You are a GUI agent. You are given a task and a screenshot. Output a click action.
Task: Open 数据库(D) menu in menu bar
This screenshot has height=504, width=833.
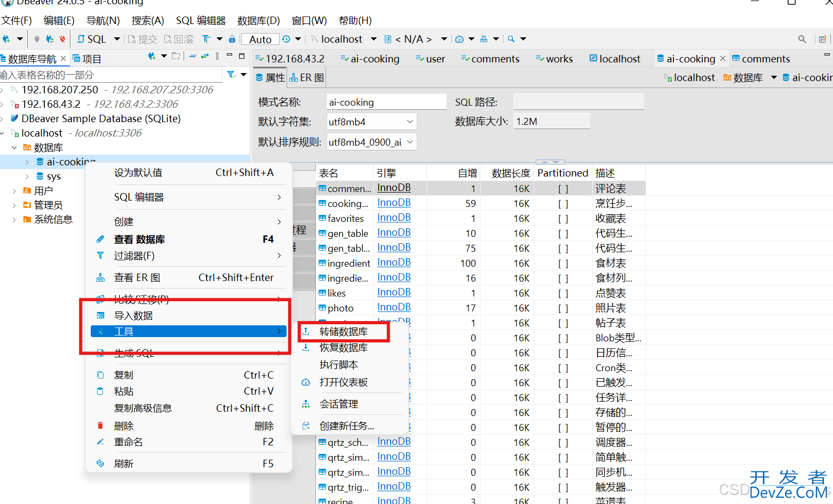tap(258, 20)
